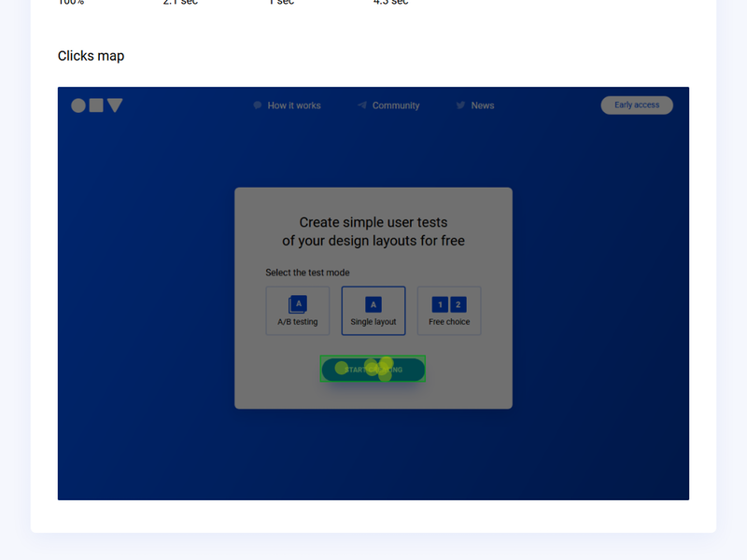Click the Twitter bird icon beside News
Image resolution: width=747 pixels, height=560 pixels.
click(x=459, y=105)
